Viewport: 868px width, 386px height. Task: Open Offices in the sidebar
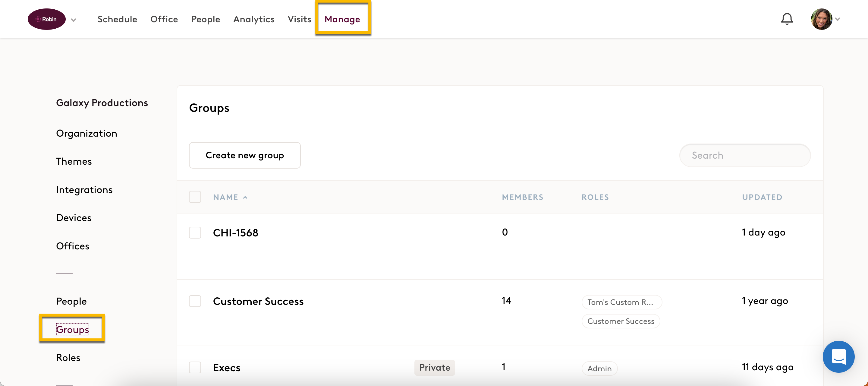point(73,246)
